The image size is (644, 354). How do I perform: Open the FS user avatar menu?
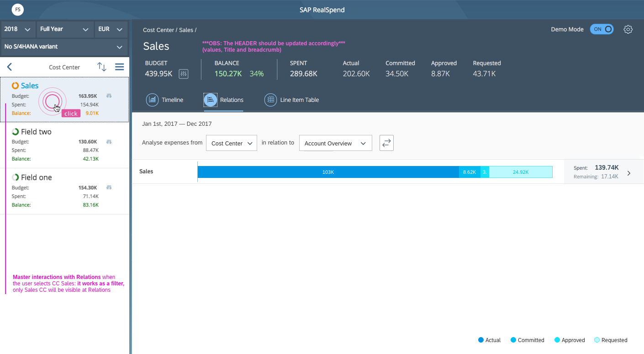click(x=18, y=9)
